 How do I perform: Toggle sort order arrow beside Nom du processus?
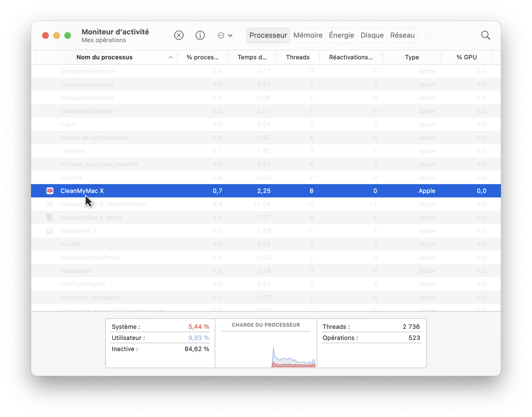point(171,57)
